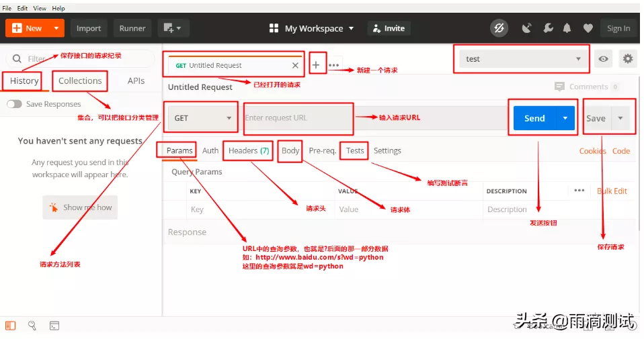Switch to the History tab
The image size is (644, 339).
24,81
